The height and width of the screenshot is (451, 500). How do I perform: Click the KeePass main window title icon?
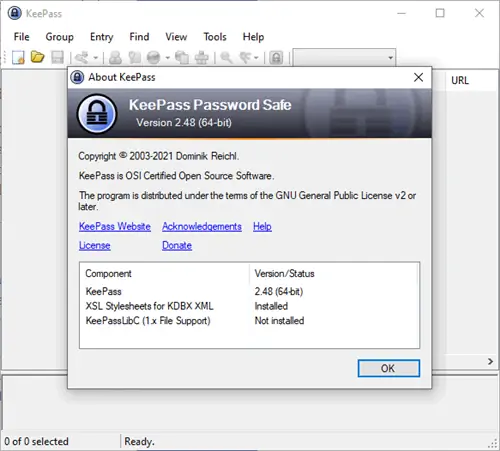[x=15, y=13]
